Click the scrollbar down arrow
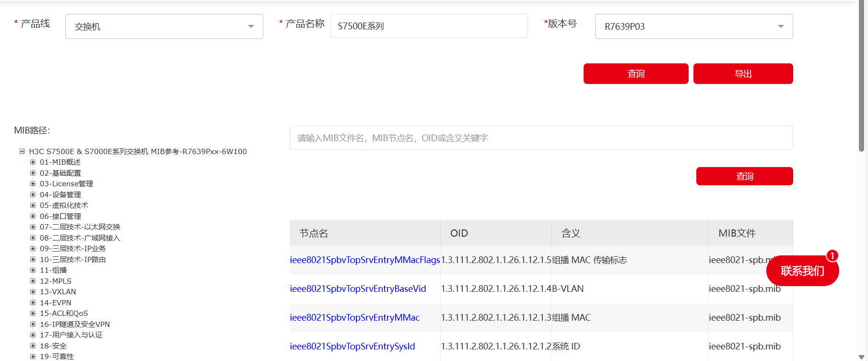The width and height of the screenshot is (868, 361). (862, 357)
